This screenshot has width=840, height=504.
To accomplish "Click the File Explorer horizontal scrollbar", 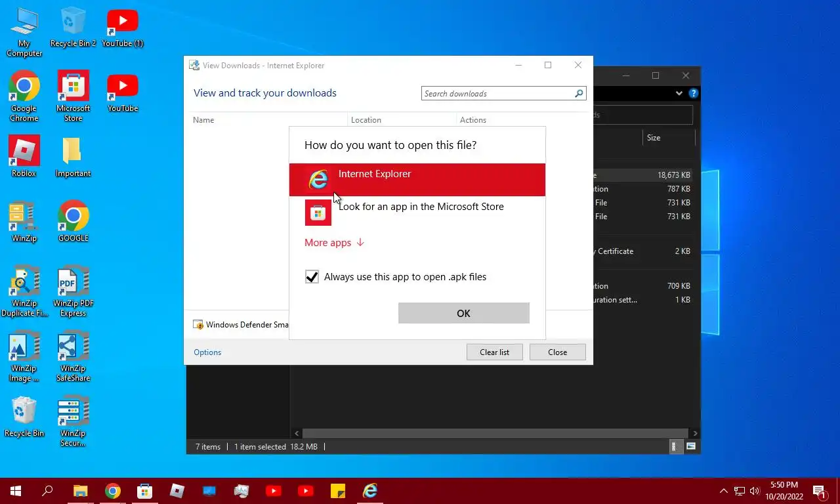I will [x=496, y=433].
